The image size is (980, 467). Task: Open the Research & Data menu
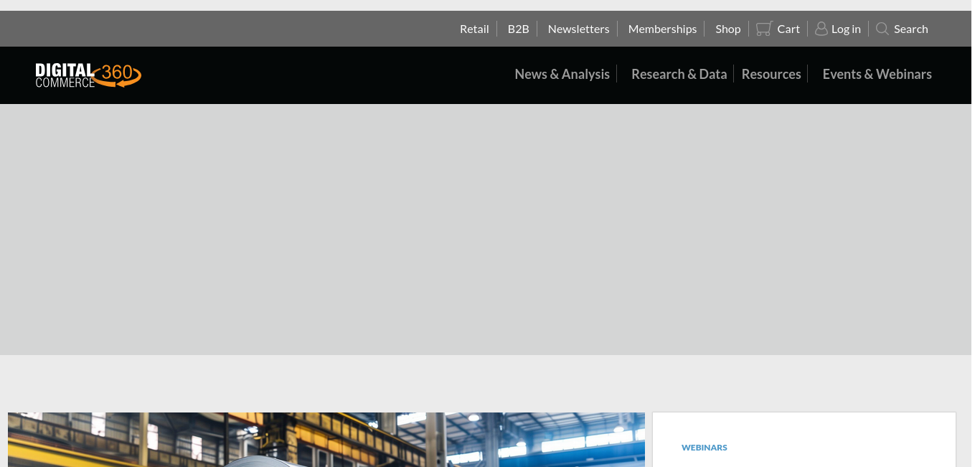[x=679, y=74]
